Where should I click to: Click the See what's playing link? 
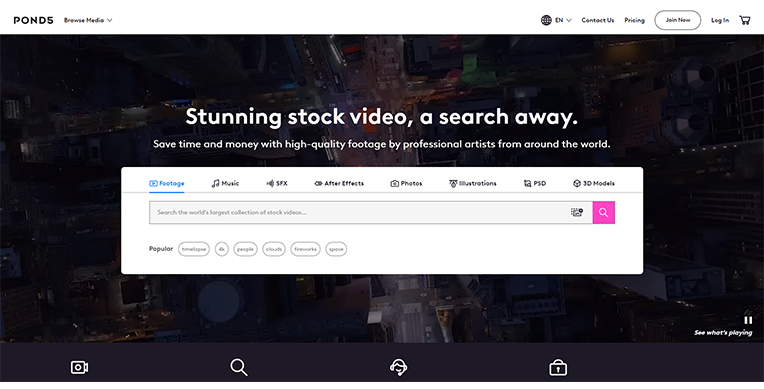[x=723, y=332]
